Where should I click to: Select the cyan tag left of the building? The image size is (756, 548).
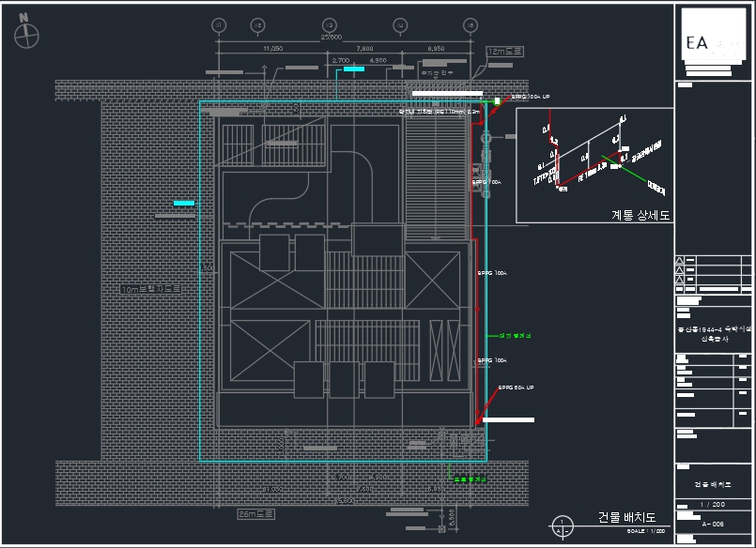tap(184, 203)
